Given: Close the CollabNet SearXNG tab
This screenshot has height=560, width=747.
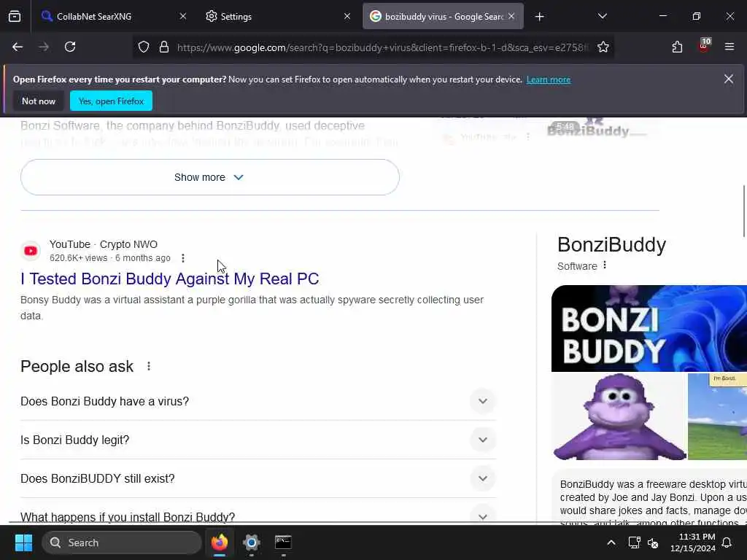Looking at the screenshot, I should (x=183, y=16).
